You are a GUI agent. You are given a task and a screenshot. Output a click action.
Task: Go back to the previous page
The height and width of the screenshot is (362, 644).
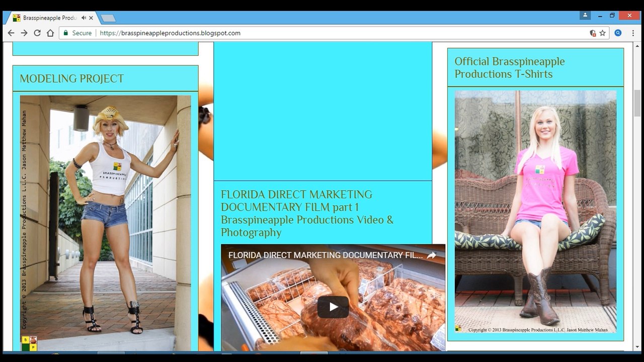[11, 33]
